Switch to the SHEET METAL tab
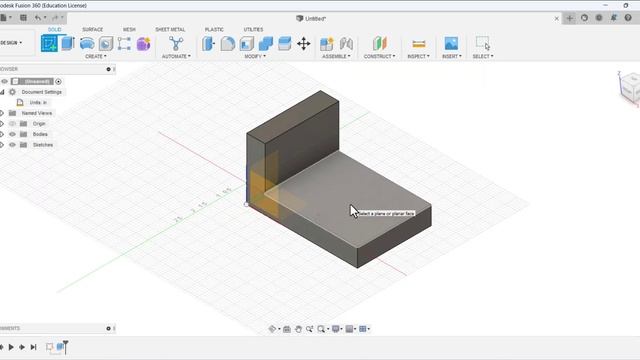Screen dimensions: 640x360 click(x=170, y=29)
